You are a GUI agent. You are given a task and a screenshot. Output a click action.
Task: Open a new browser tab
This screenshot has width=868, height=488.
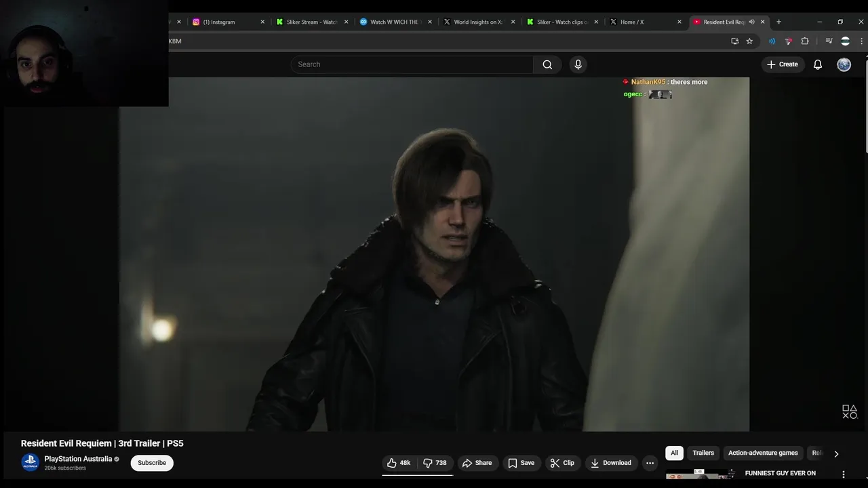pyautogui.click(x=778, y=22)
